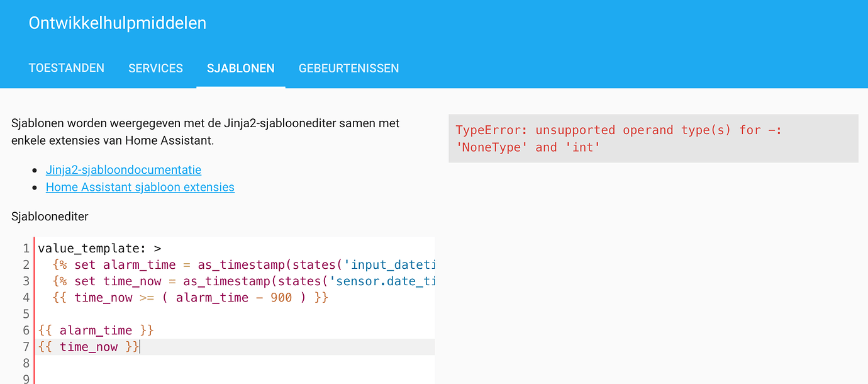Open Home Assistant sjabloon extensies link
The image size is (868, 384).
140,187
